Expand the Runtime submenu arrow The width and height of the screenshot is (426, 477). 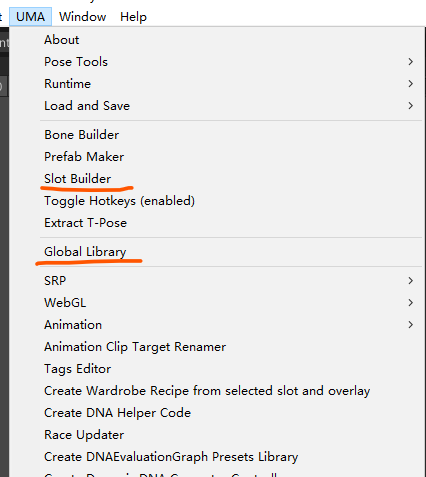pyautogui.click(x=411, y=84)
